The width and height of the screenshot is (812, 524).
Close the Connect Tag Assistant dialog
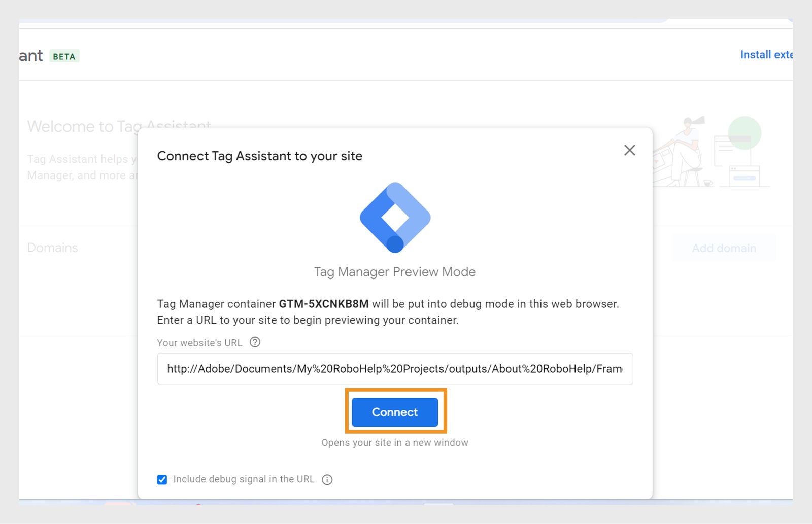[x=630, y=150]
